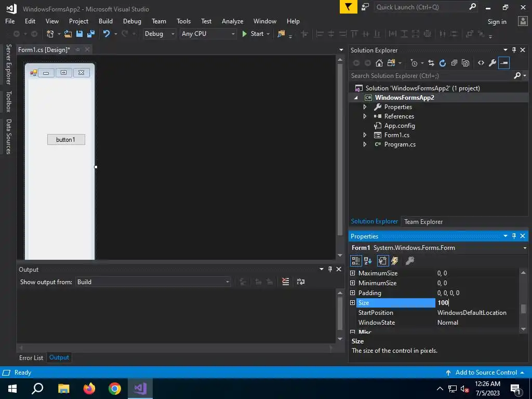Switch to the Team Explorer tab
The image size is (532, 399).
point(423,221)
